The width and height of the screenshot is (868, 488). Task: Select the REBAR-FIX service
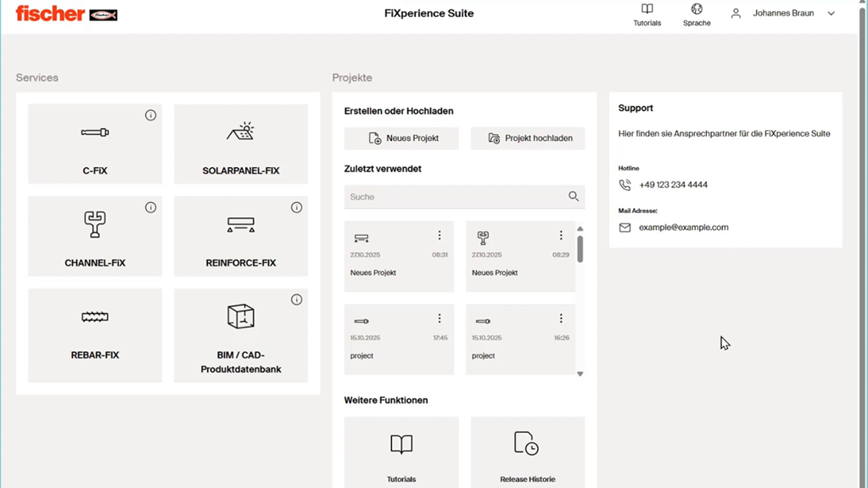94,335
